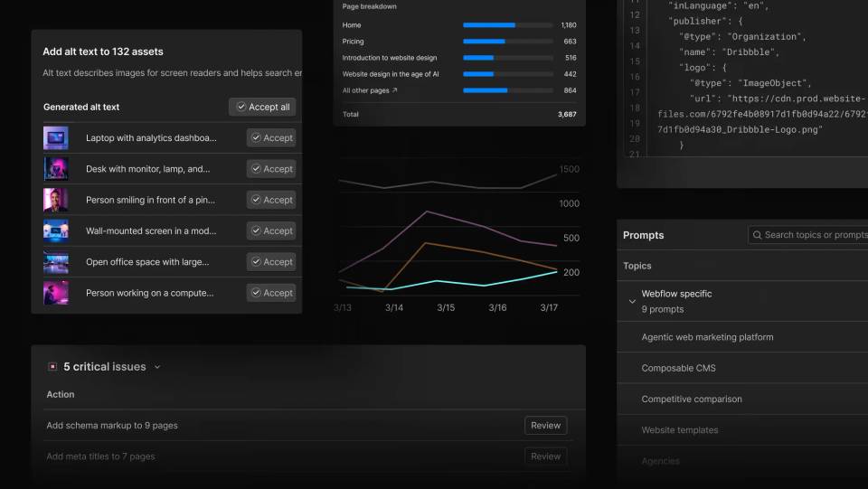Open the wall-mounted screen thumbnail

point(56,230)
